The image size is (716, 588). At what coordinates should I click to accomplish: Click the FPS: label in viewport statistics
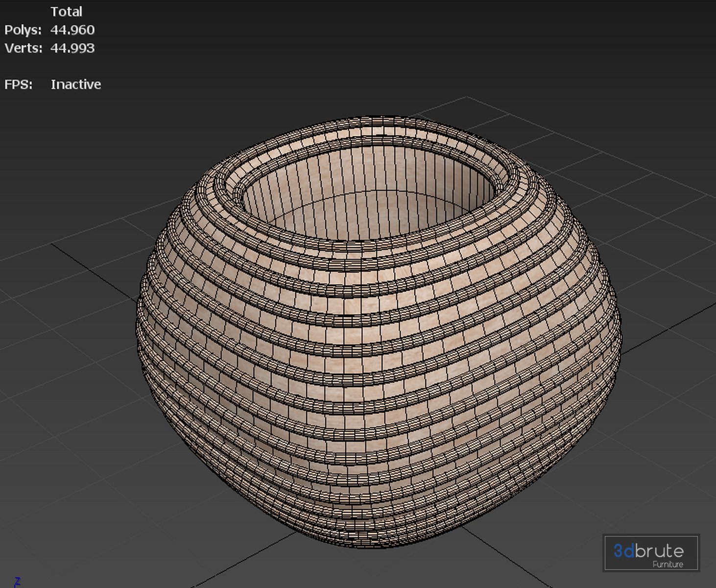pos(19,85)
